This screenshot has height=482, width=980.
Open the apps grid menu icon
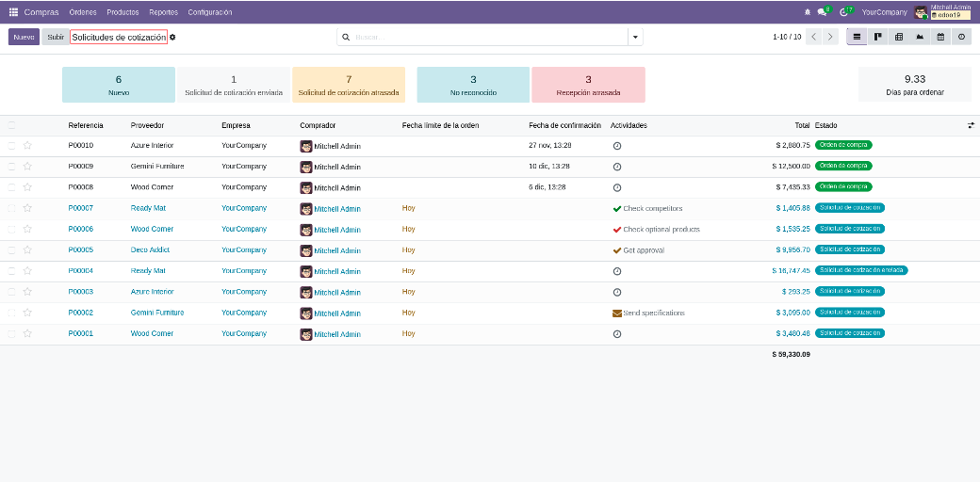tap(13, 12)
